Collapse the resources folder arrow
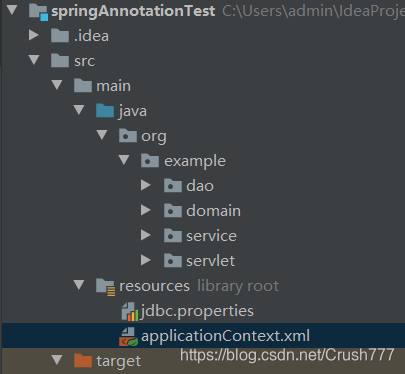 tap(79, 285)
